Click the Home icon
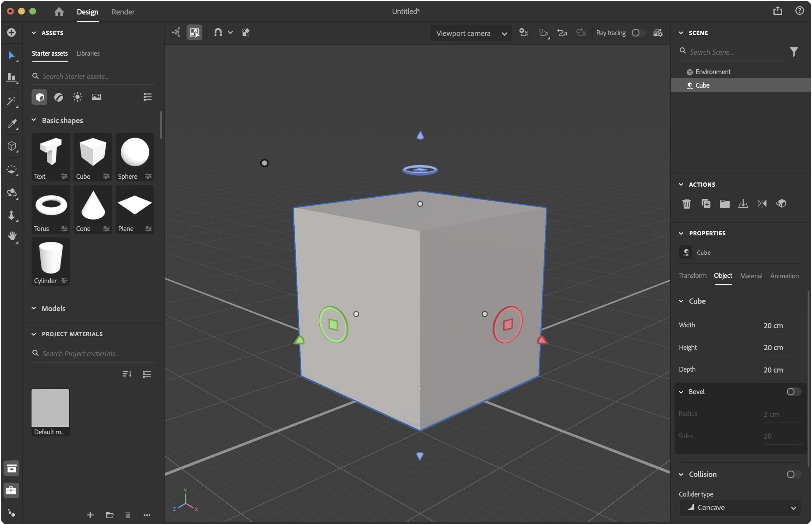Image resolution: width=812 pixels, height=525 pixels. (x=59, y=12)
